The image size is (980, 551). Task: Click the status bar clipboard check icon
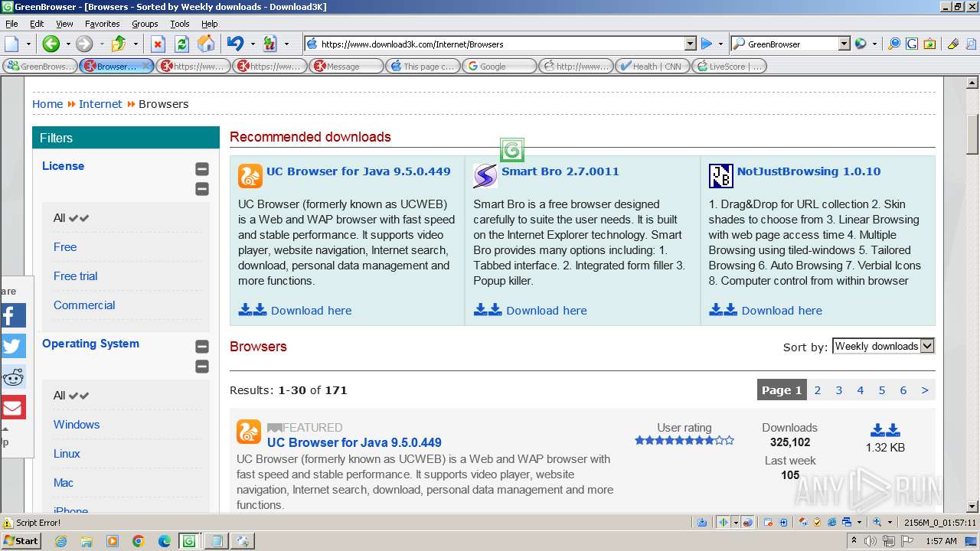click(818, 523)
